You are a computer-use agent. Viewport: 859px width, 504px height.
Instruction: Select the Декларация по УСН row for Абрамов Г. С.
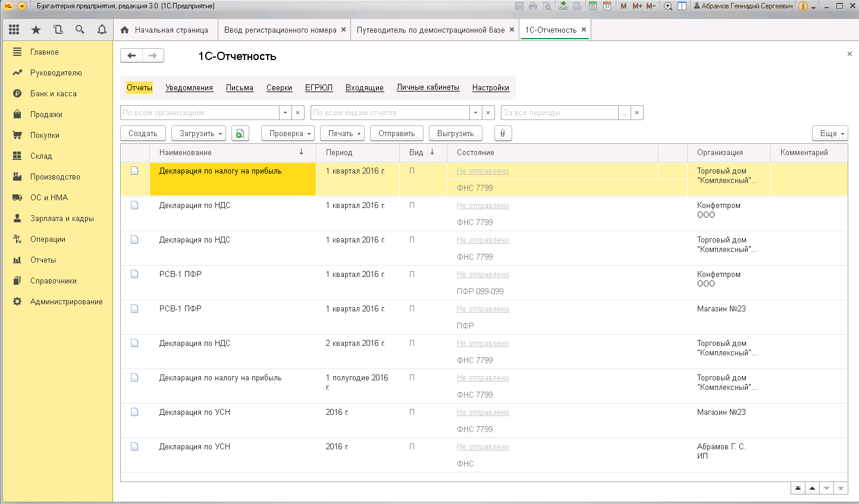tap(484, 455)
